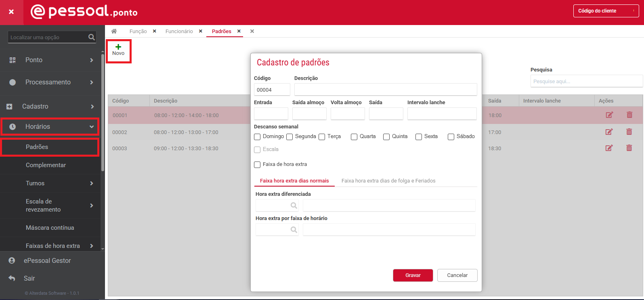Expand the Cadastro menu chevron
The width and height of the screenshot is (644, 300).
pos(92,107)
